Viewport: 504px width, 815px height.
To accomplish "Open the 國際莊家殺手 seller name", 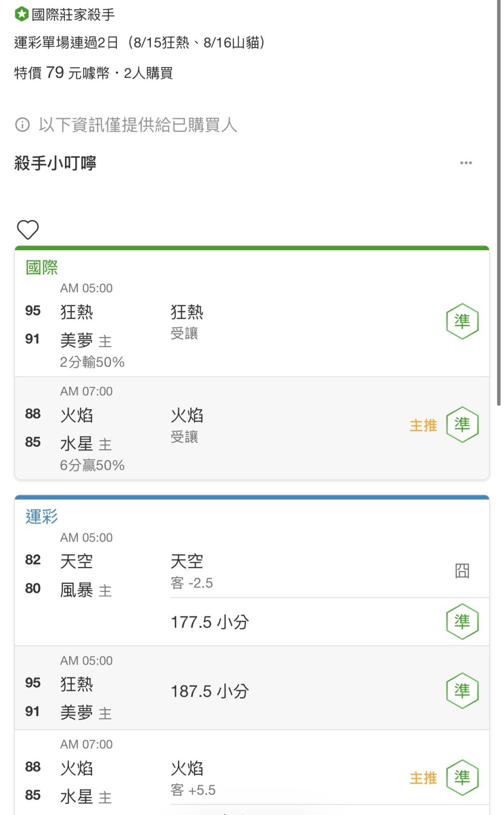I will [x=73, y=15].
